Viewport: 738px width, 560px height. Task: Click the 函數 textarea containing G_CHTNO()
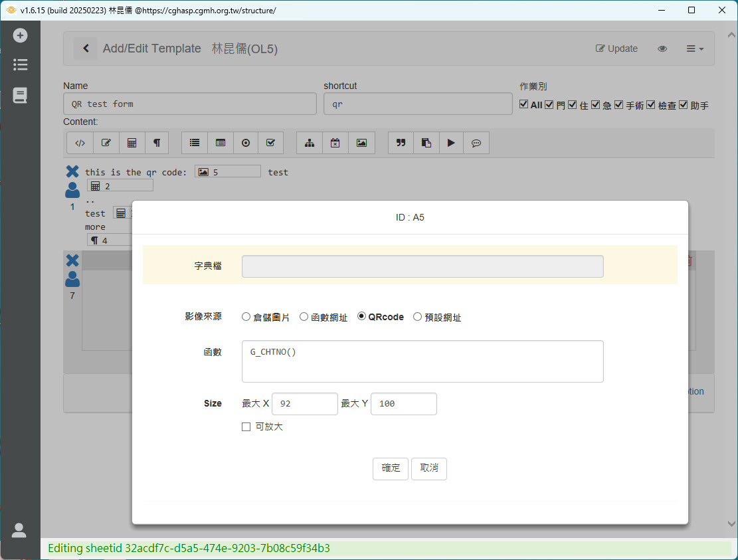(x=422, y=361)
